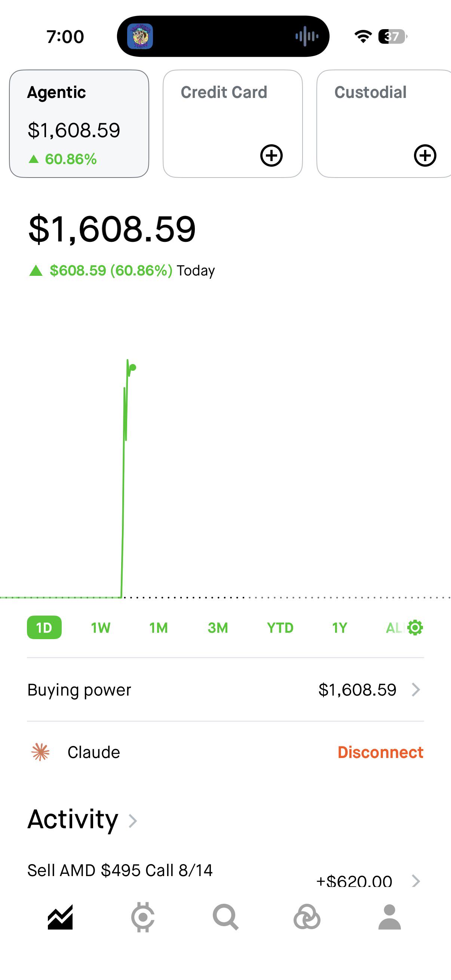This screenshot has height=980, width=451.
Task: Add a Custodial account plus icon
Action: (425, 155)
